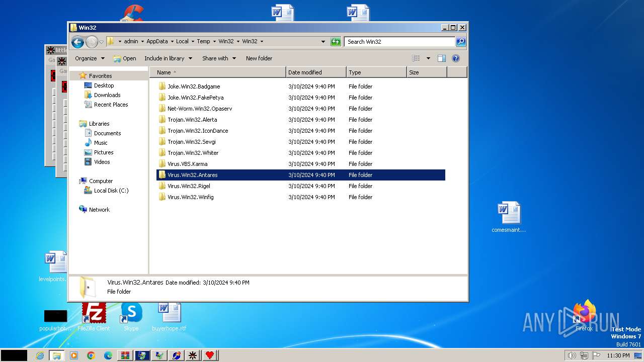Select Local Disk (C:)
Viewport: 644px width, 362px height.
pyautogui.click(x=111, y=191)
